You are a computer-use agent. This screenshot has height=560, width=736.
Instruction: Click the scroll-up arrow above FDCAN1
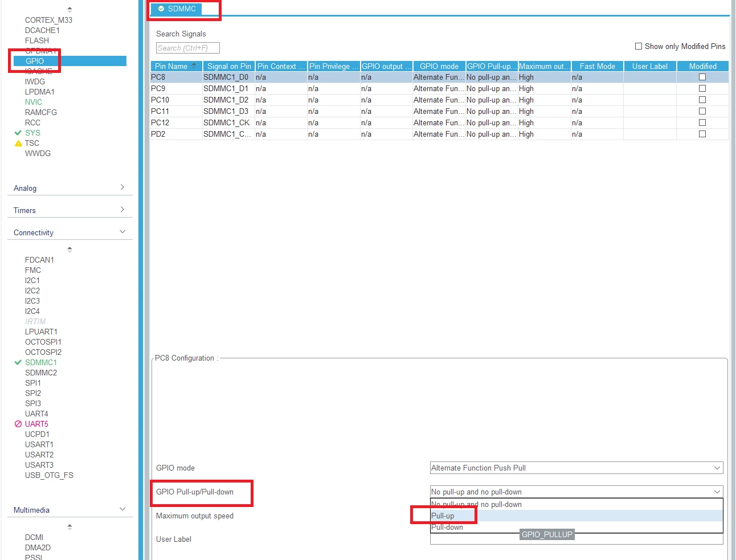[x=69, y=250]
